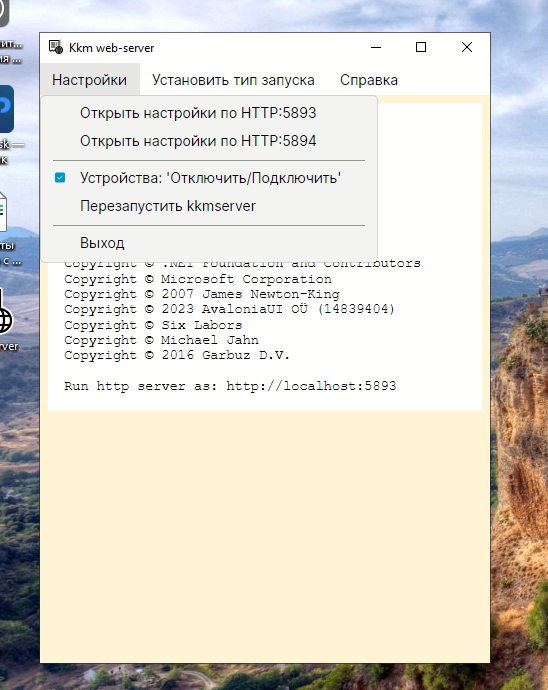The height and width of the screenshot is (690, 548).
Task: Click line 'Copyright © Microsoft Corporation'
Action: coord(198,279)
